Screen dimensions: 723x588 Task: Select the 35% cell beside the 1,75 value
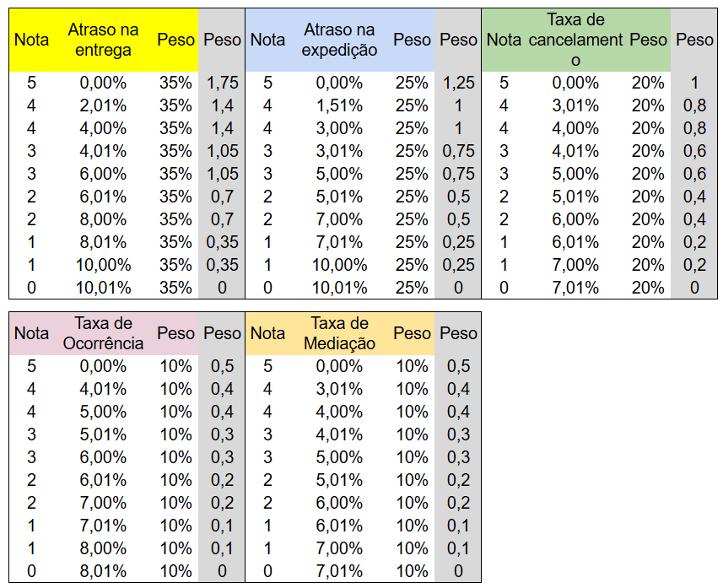point(175,83)
